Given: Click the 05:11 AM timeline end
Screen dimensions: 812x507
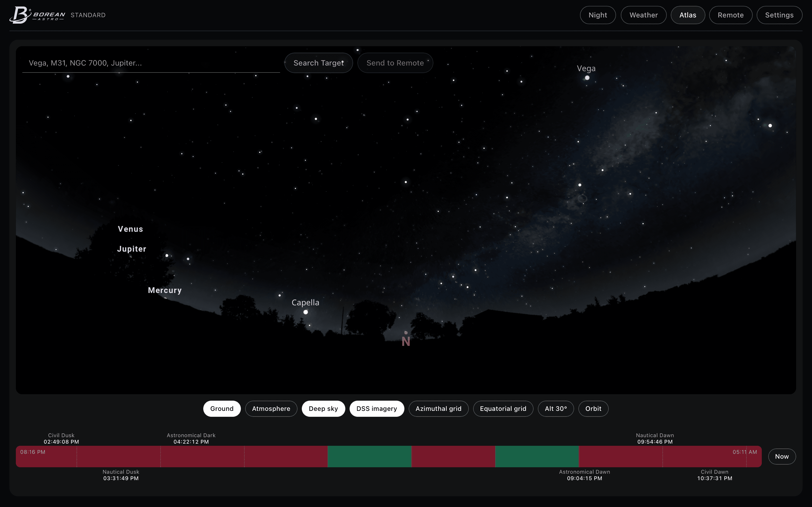Looking at the screenshot, I should (745, 452).
